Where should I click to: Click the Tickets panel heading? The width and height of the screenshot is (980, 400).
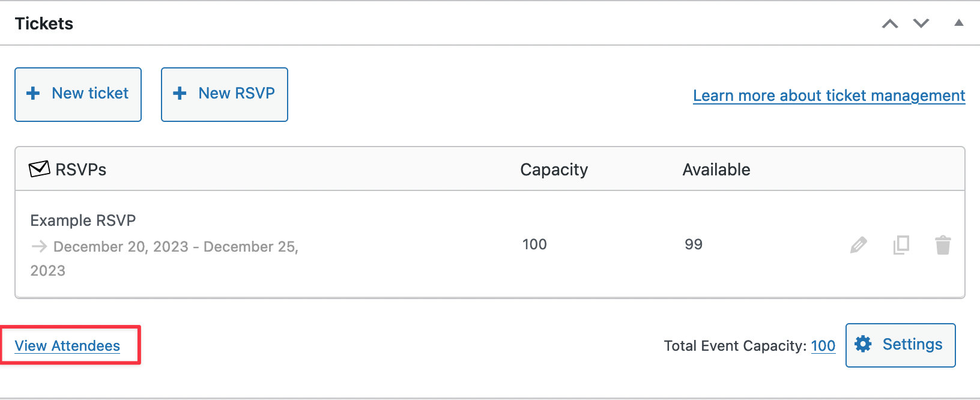pos(44,23)
